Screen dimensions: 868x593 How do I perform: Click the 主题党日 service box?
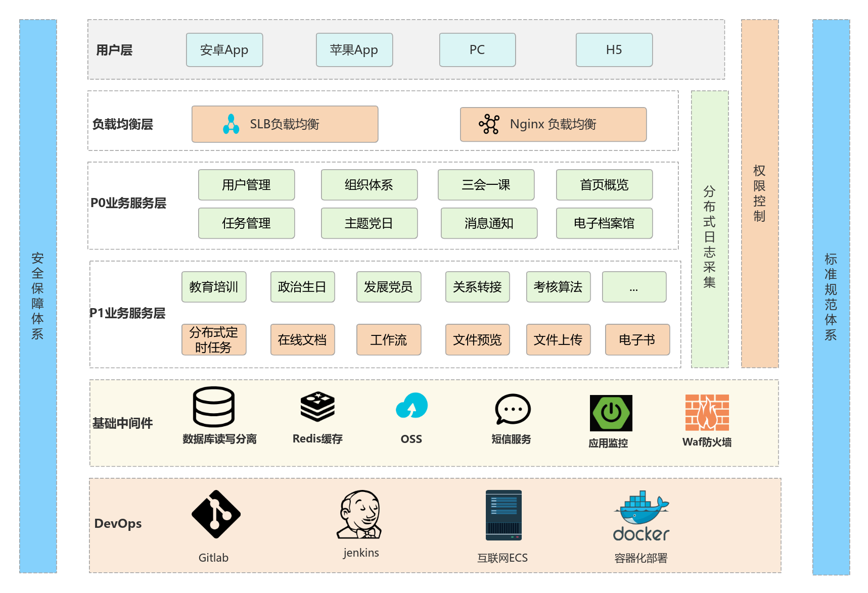click(x=370, y=223)
